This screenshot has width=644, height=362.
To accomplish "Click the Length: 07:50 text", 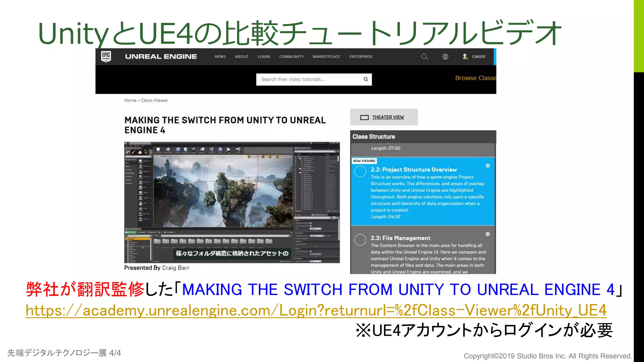I will point(386,148).
